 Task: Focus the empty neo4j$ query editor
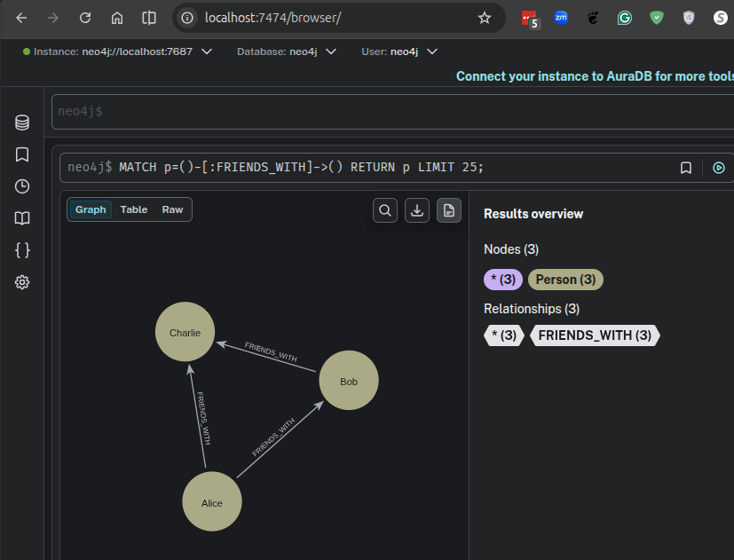pyautogui.click(x=393, y=112)
